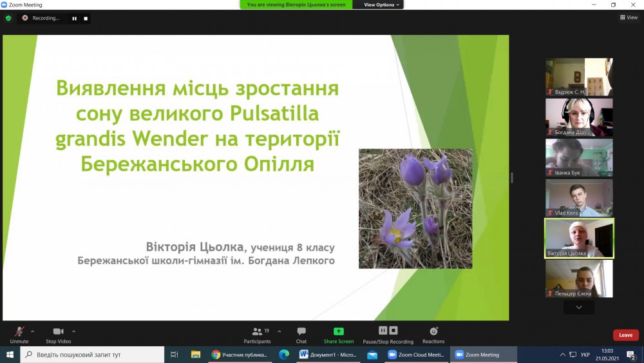
Task: Open Microsoft Edge from the taskbar
Action: coord(284,355)
